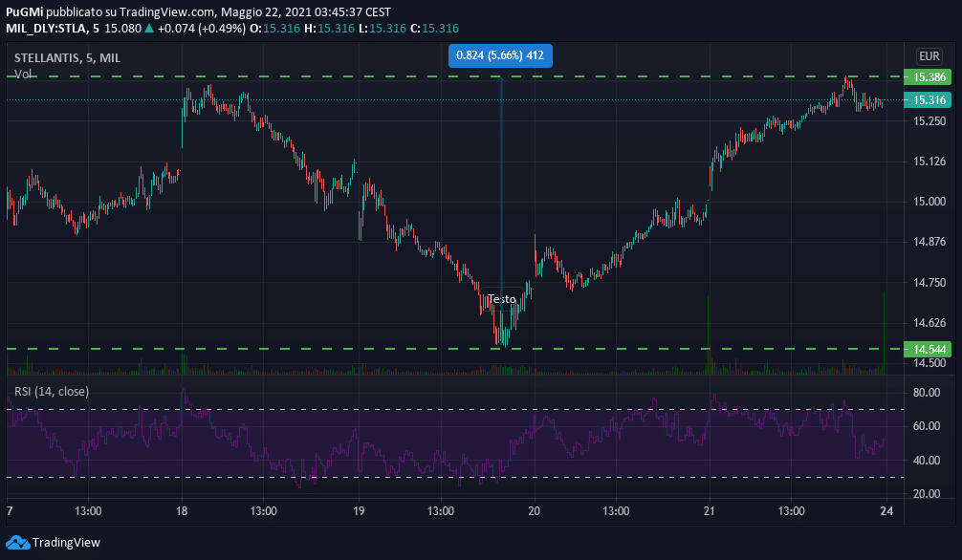Screen dimensions: 962x560
Task: Click the 15.000 price axis label
Action: 929,202
